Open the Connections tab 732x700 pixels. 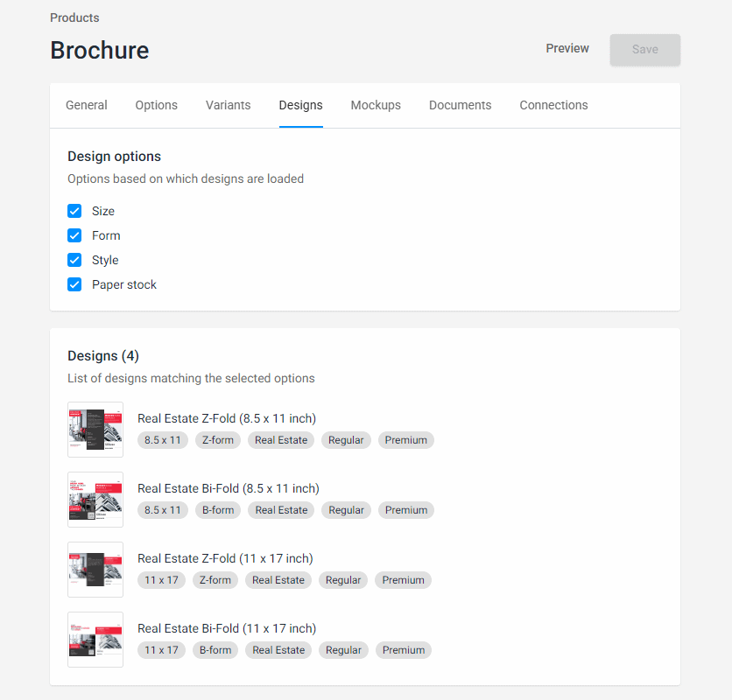pyautogui.click(x=553, y=105)
